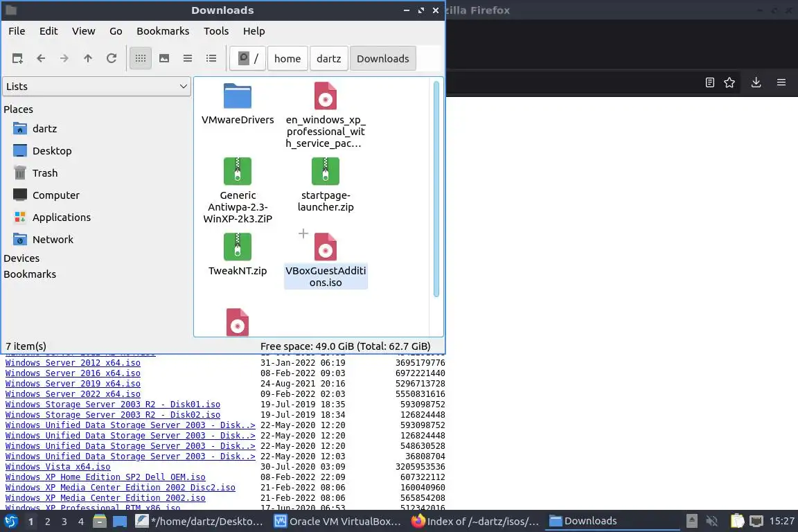This screenshot has width=798, height=532.
Task: Click the dartz path segment
Action: pyautogui.click(x=329, y=59)
